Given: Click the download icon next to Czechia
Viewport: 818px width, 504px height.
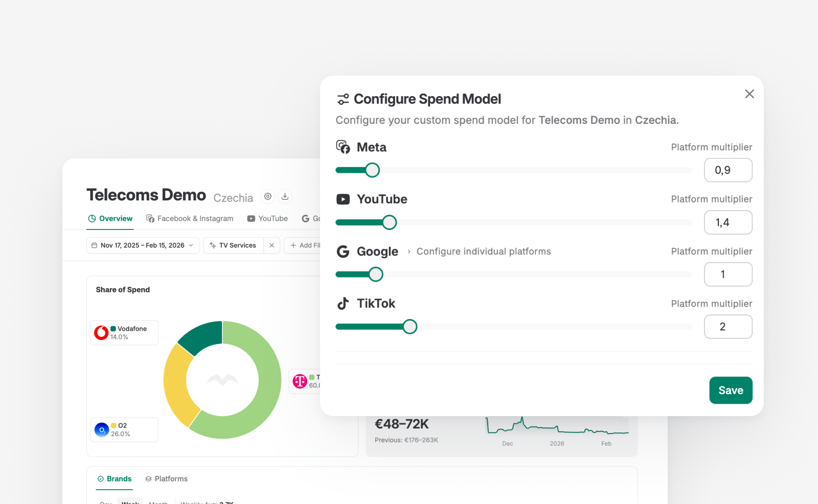Looking at the screenshot, I should 285,196.
